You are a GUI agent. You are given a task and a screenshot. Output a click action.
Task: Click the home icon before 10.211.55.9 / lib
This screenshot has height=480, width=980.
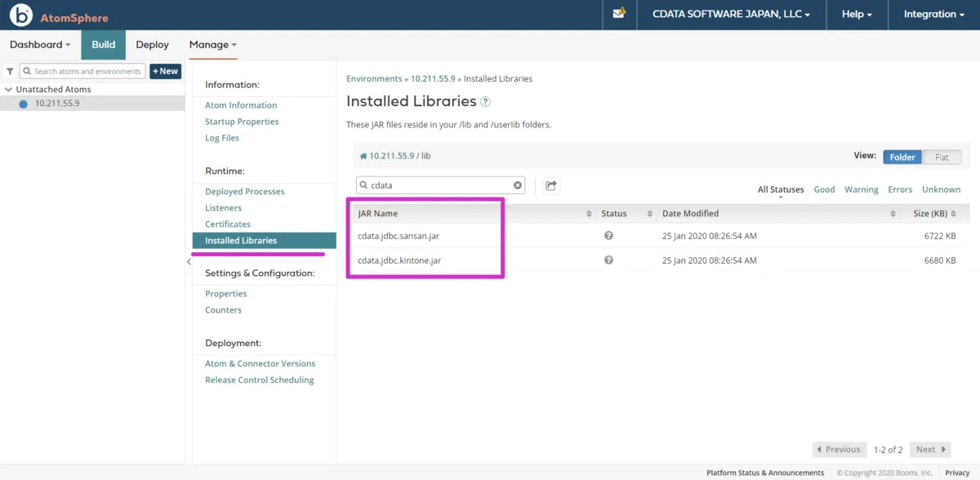[363, 155]
